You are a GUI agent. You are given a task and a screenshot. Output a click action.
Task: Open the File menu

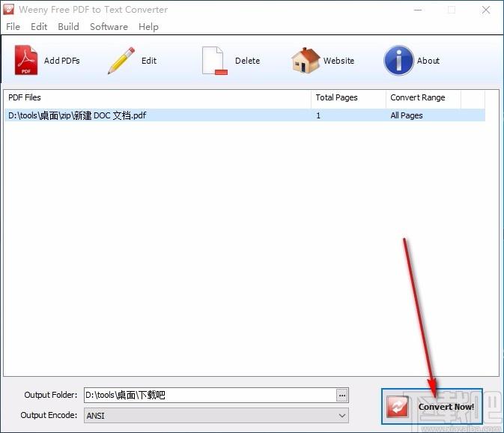pyautogui.click(x=13, y=27)
